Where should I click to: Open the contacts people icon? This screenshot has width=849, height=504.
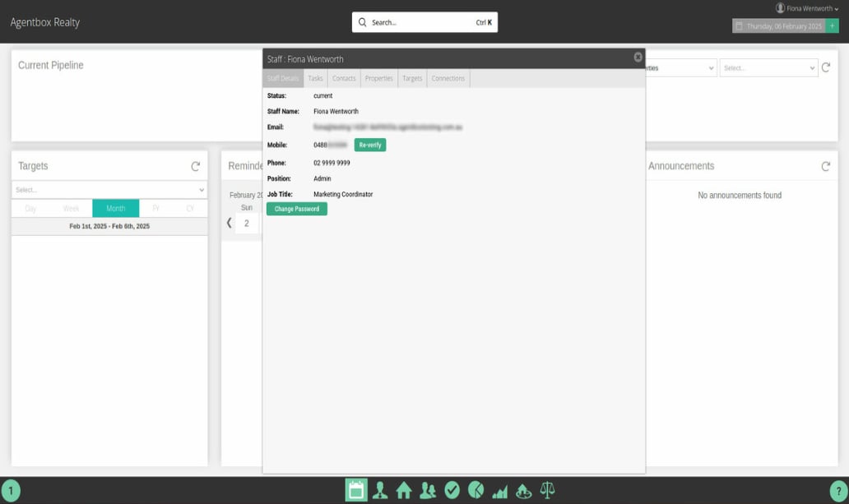click(x=428, y=491)
